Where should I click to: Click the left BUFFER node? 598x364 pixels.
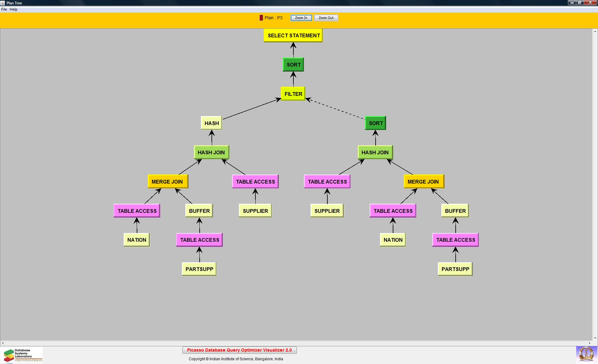coord(199,211)
